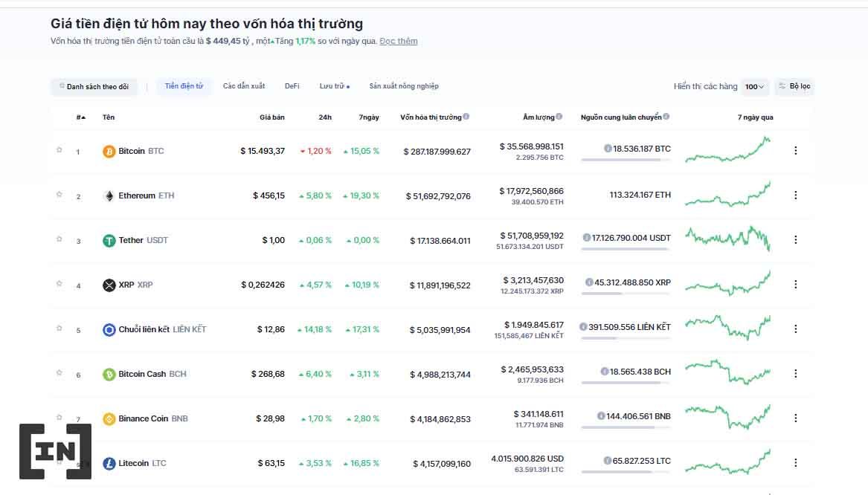The image size is (868, 495).
Task: Click the Bitcoin 7-day sparkline chart
Action: [x=727, y=149]
